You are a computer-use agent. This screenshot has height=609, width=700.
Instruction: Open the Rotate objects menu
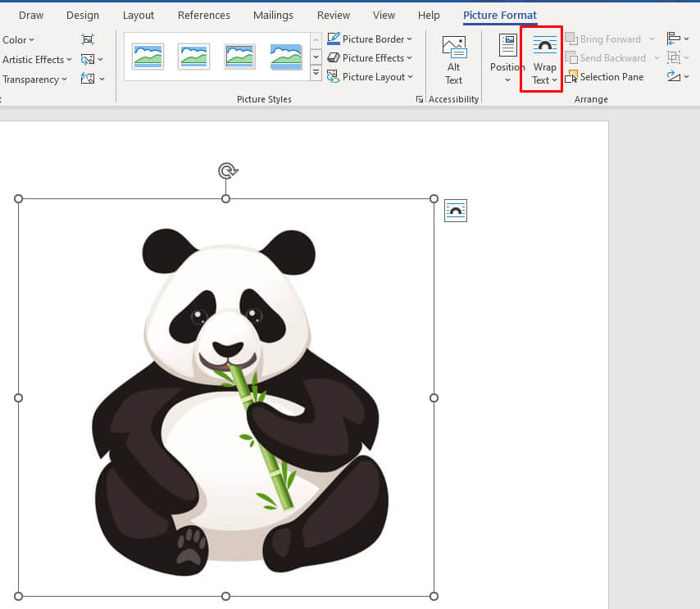pos(677,76)
